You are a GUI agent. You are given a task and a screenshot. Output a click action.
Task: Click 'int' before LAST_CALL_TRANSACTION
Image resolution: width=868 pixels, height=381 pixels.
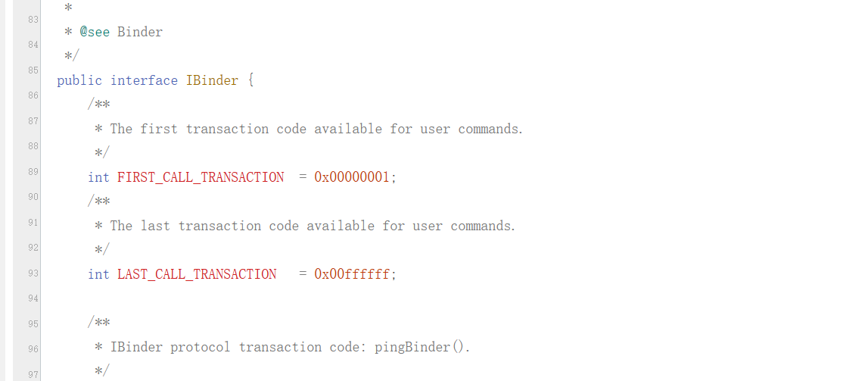[x=98, y=274]
